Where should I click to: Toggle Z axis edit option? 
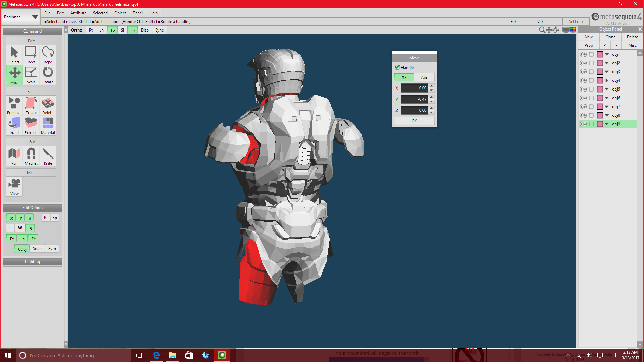(30, 218)
